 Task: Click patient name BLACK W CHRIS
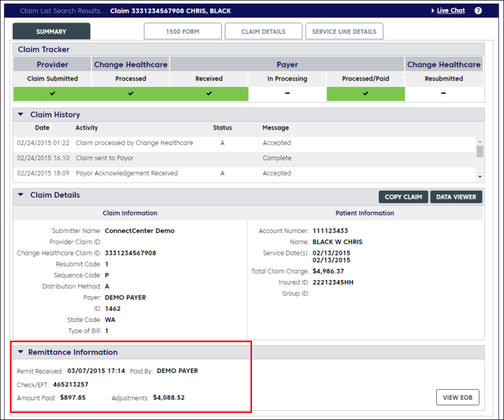337,241
